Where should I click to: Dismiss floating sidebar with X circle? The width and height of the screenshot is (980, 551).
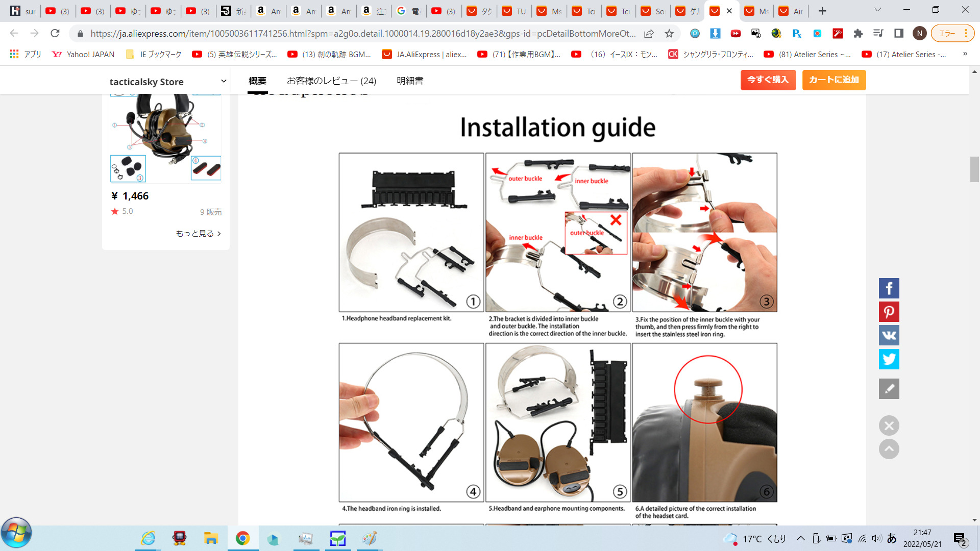[889, 425]
